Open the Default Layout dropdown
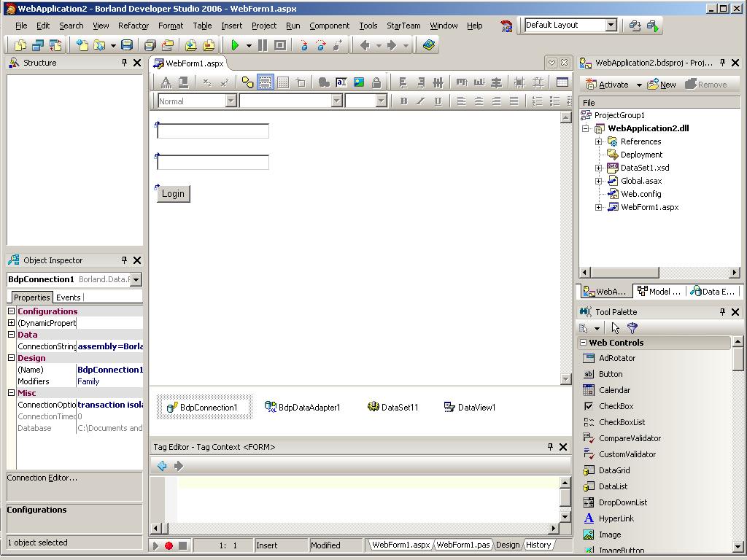 (611, 26)
